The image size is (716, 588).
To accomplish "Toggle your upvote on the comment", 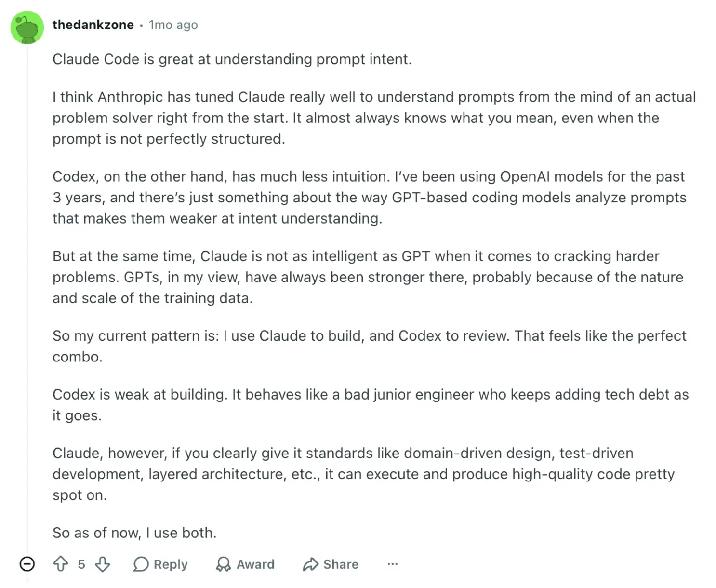I will click(x=61, y=564).
